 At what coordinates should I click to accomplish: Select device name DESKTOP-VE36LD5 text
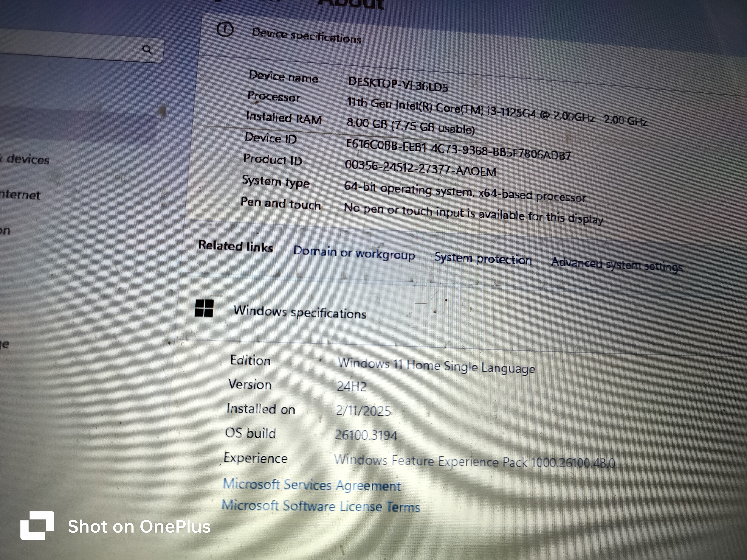click(398, 84)
